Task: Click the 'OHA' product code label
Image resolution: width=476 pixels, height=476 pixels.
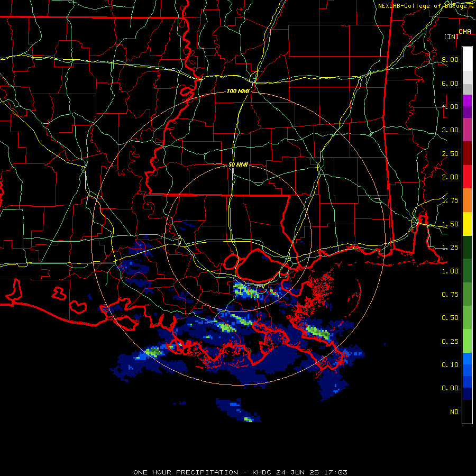Action: click(x=465, y=32)
